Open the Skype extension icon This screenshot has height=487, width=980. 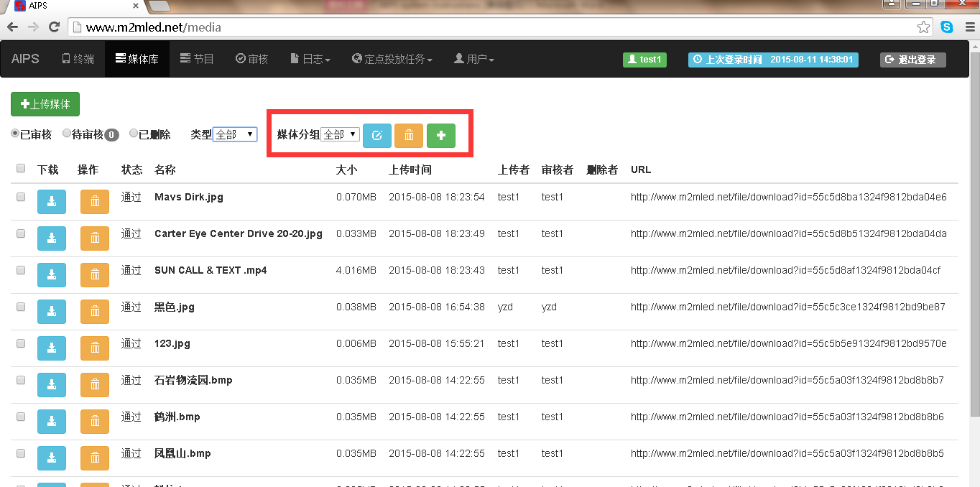[947, 27]
